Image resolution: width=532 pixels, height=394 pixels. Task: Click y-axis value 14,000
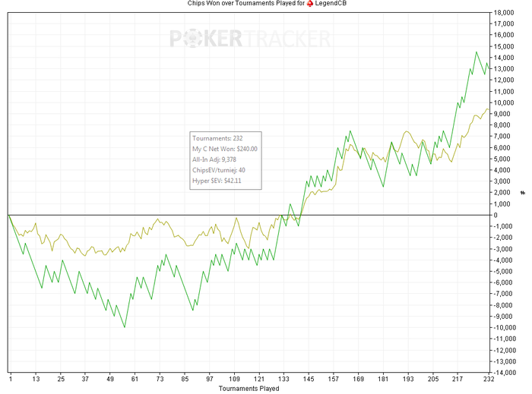pos(504,58)
